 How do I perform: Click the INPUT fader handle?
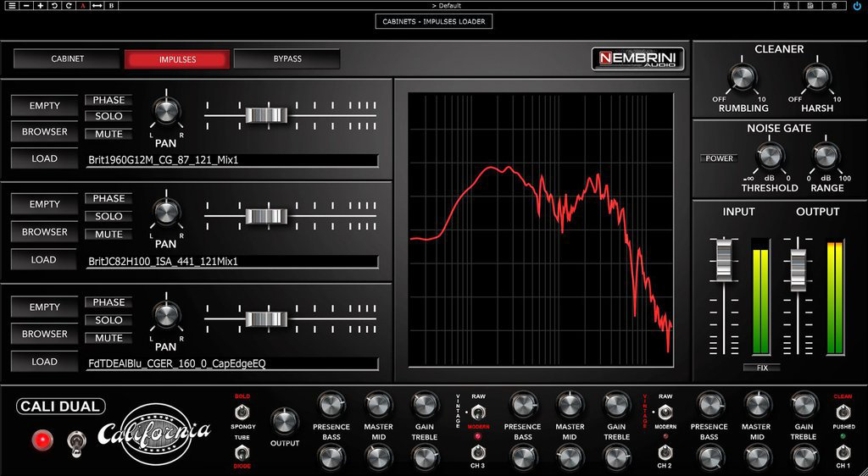[724, 258]
